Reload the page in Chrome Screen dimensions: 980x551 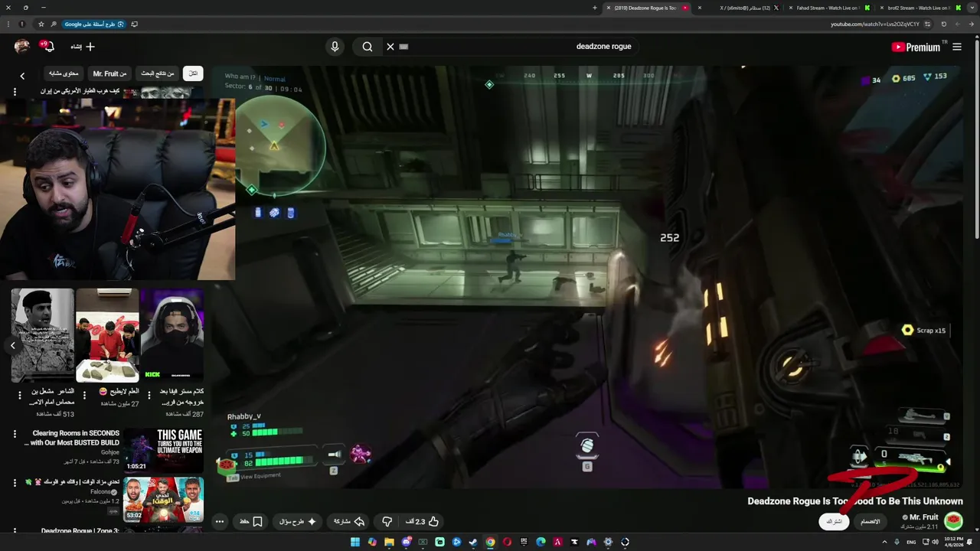[x=944, y=24]
